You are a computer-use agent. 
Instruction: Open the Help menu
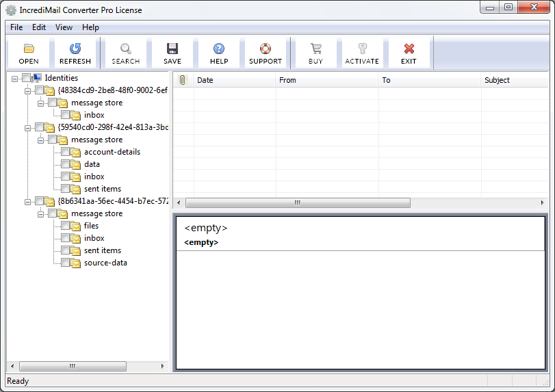click(x=90, y=27)
